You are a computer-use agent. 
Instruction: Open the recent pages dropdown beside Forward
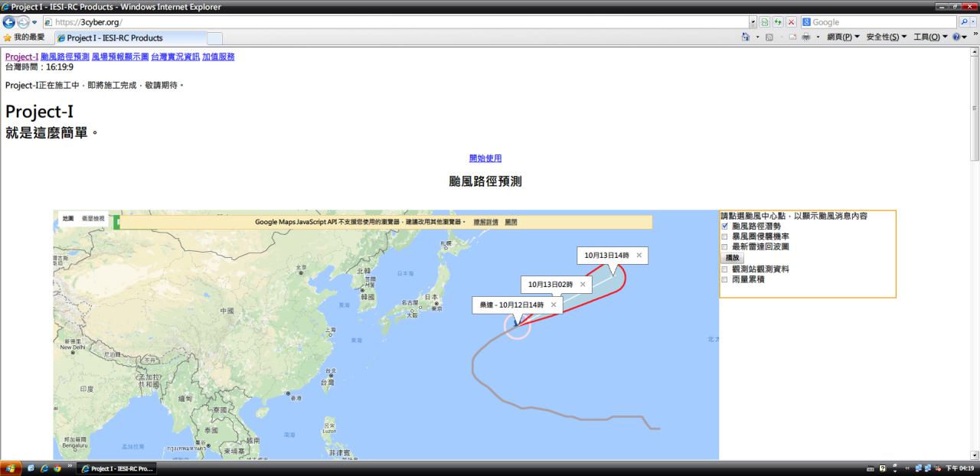pyautogui.click(x=35, y=22)
